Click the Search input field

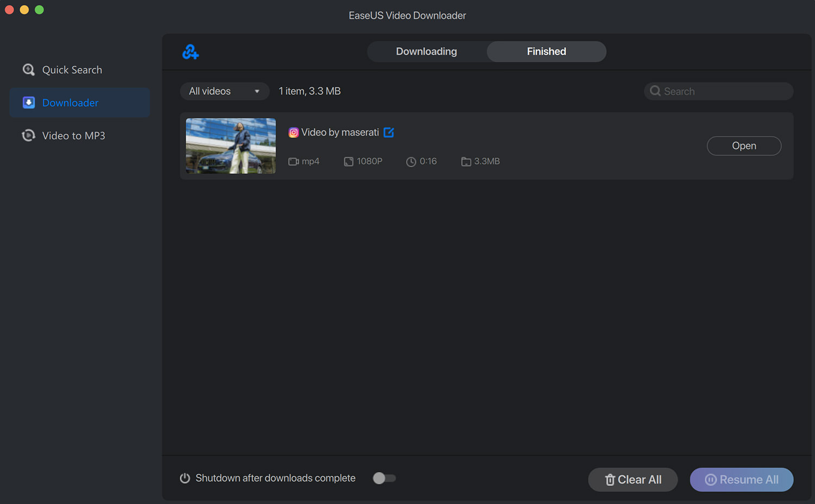[x=718, y=91]
